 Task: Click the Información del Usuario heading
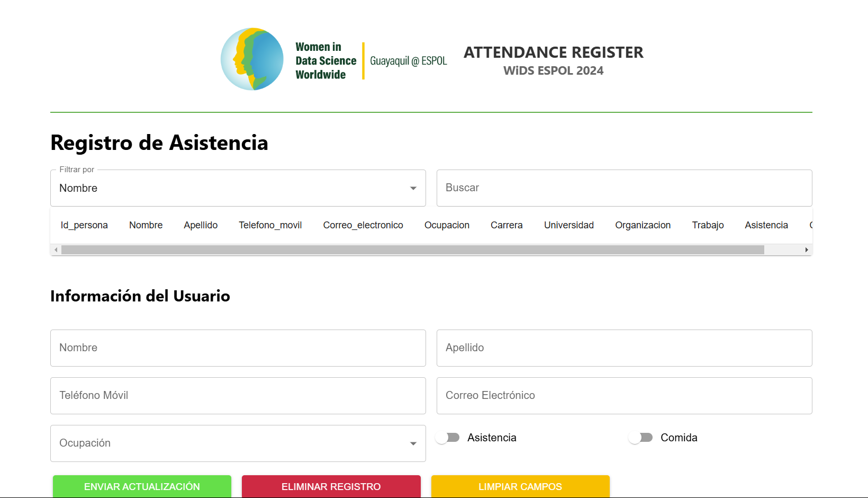point(140,296)
